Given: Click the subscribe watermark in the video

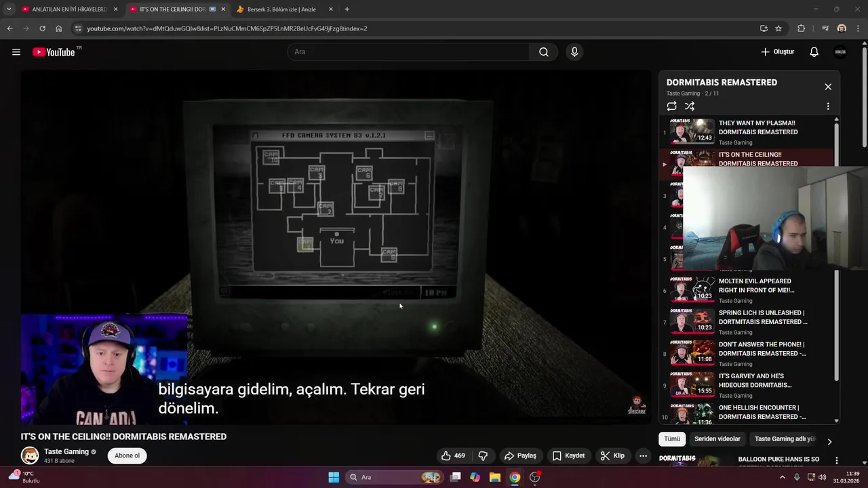Looking at the screenshot, I should [x=637, y=405].
